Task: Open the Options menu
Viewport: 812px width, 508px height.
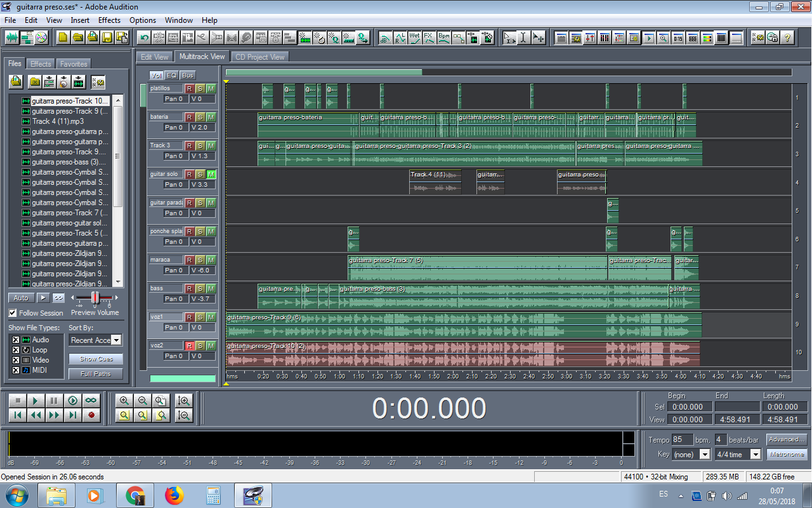Action: point(143,20)
